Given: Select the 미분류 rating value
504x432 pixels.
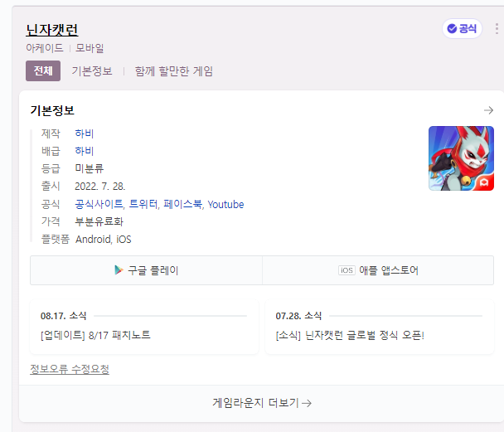Looking at the screenshot, I should [x=89, y=168].
